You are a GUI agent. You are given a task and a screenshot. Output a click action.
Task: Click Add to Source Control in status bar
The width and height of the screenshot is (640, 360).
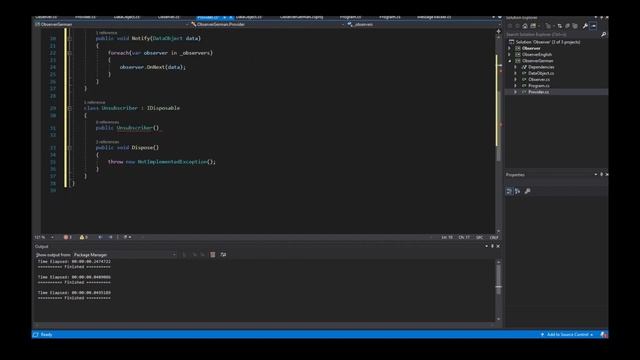[567, 335]
